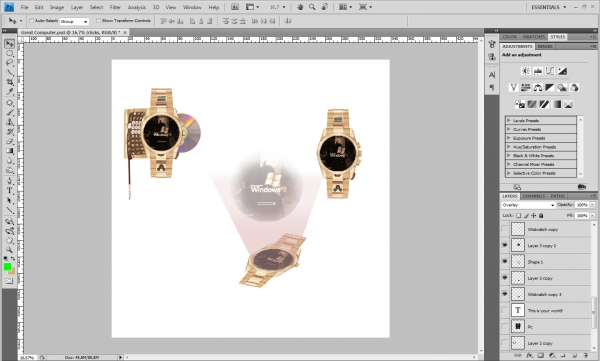600x361 pixels.
Task: Hide the Shape 1 layer
Action: tap(505, 261)
